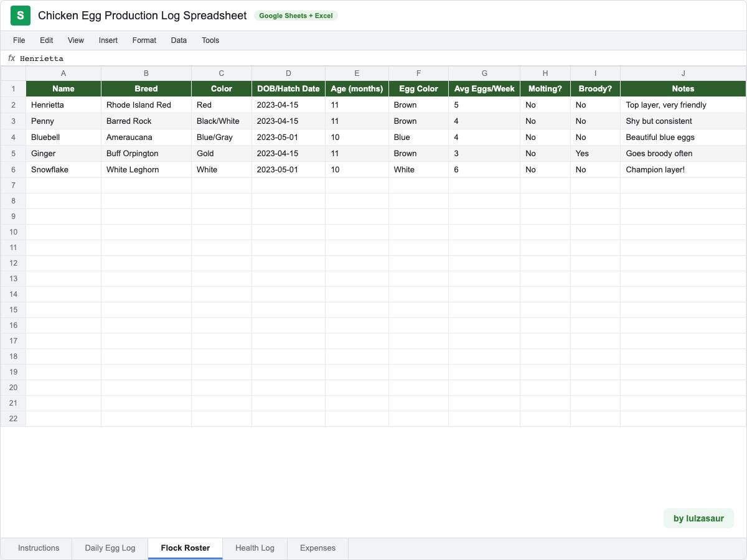Click the Beautiful blue eggs note

pos(683,138)
